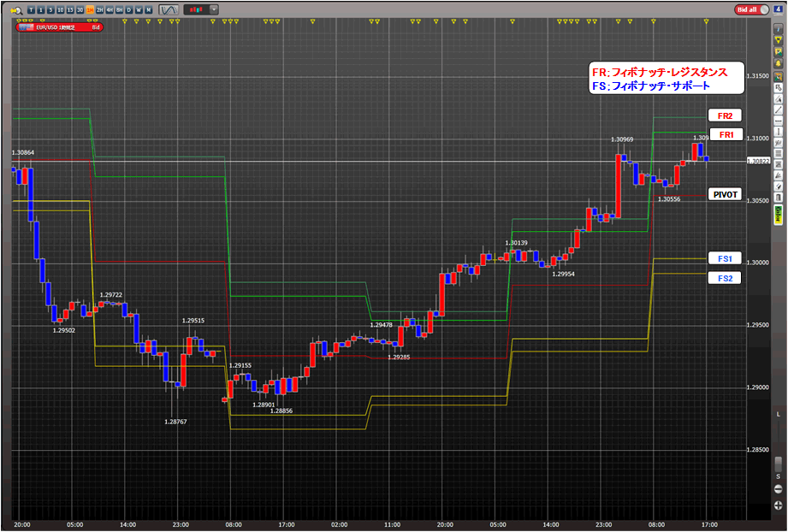Viewport: 788px width, 532px height.
Task: Switch chart to the monthly M timeframe
Action: point(149,10)
